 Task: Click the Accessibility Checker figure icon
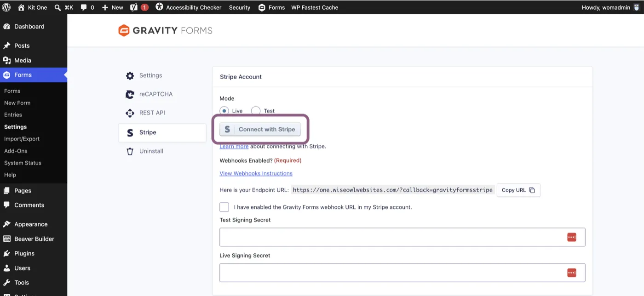(159, 7)
